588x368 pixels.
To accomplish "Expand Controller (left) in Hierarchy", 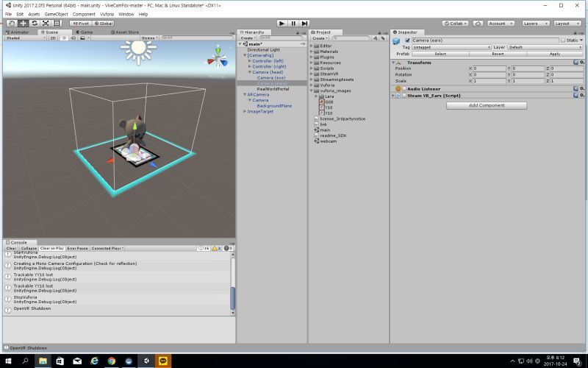I will pyautogui.click(x=249, y=61).
